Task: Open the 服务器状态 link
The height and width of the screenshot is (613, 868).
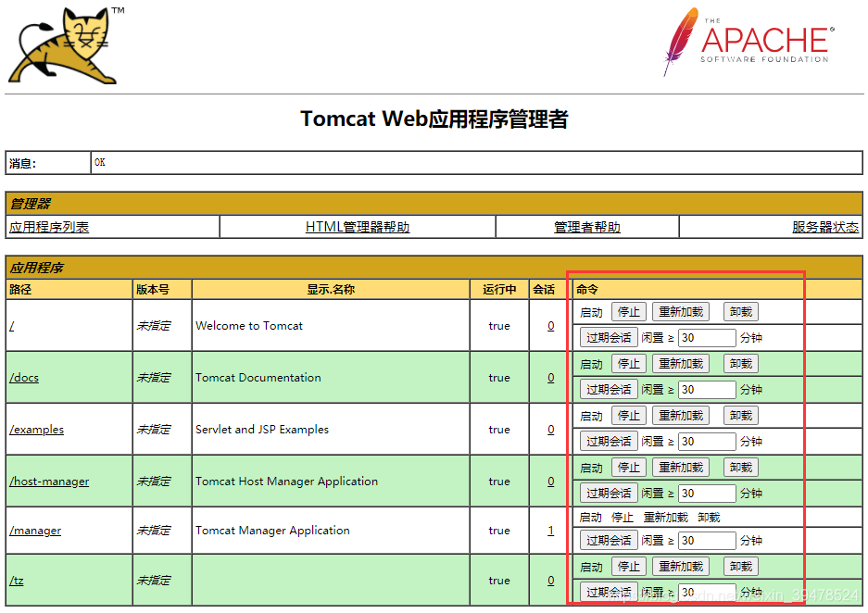Action: tap(824, 228)
